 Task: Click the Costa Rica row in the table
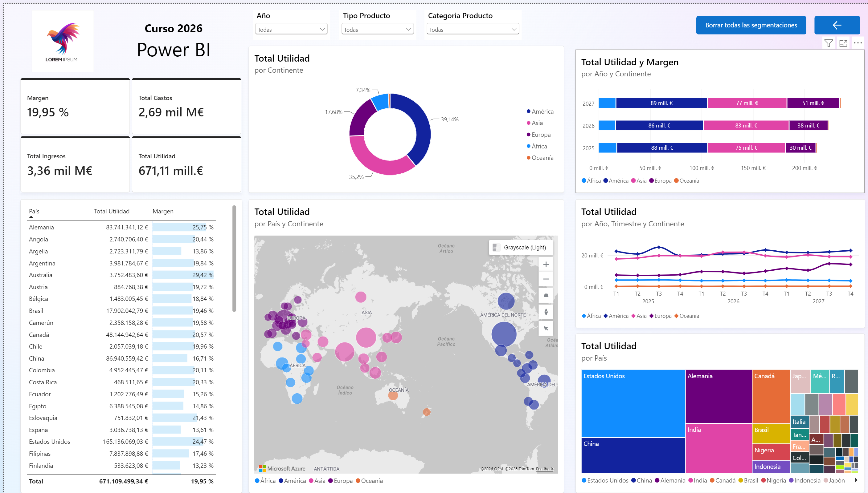click(x=121, y=382)
